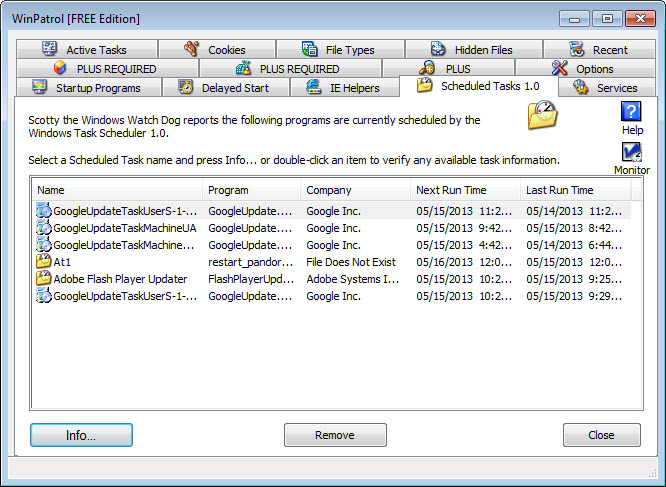The image size is (666, 487).
Task: Open the File Types tab
Action: point(341,49)
